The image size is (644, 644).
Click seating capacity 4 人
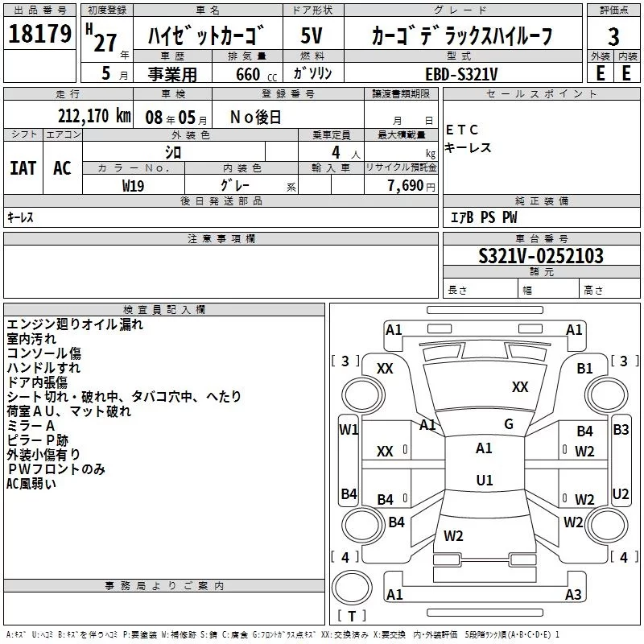pos(346,153)
